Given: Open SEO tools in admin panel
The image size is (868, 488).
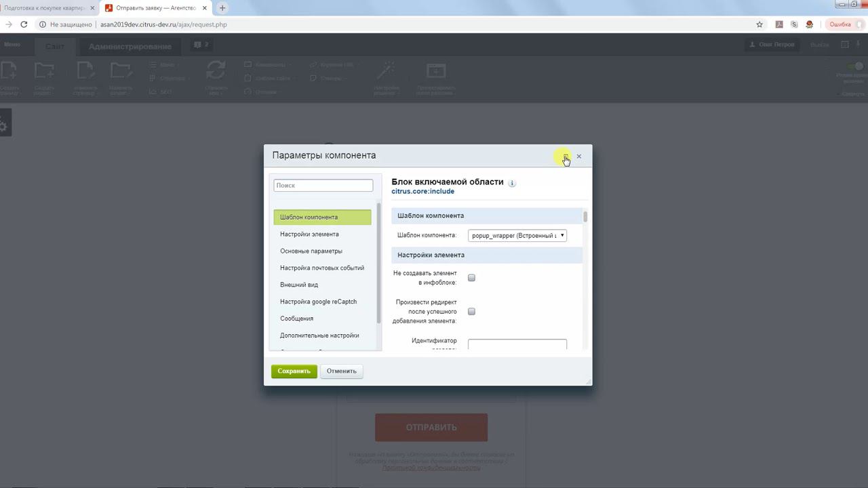Looking at the screenshot, I should tap(161, 91).
